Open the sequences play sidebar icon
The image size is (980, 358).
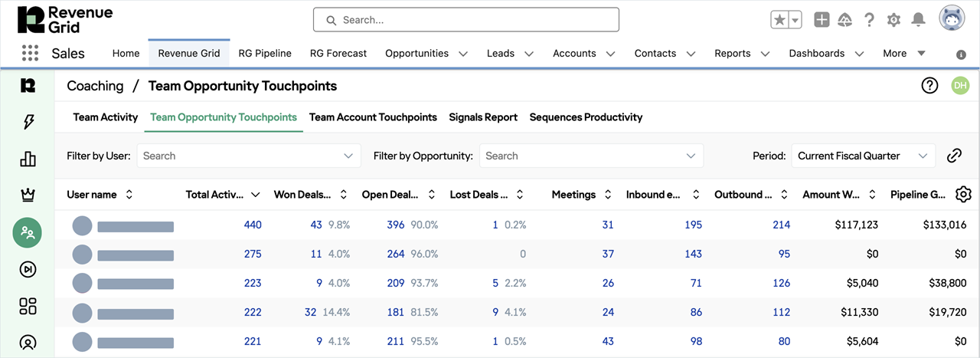(x=28, y=269)
